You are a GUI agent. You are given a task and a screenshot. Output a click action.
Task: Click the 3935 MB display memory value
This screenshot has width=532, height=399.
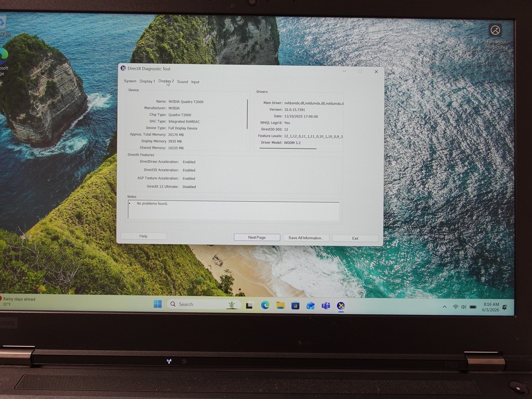pyautogui.click(x=175, y=141)
